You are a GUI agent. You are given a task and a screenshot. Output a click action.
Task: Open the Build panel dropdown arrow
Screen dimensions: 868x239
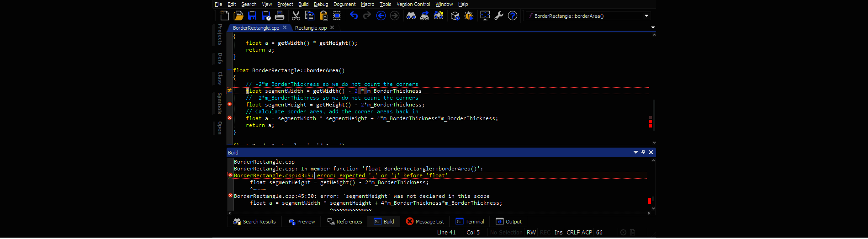(x=635, y=152)
